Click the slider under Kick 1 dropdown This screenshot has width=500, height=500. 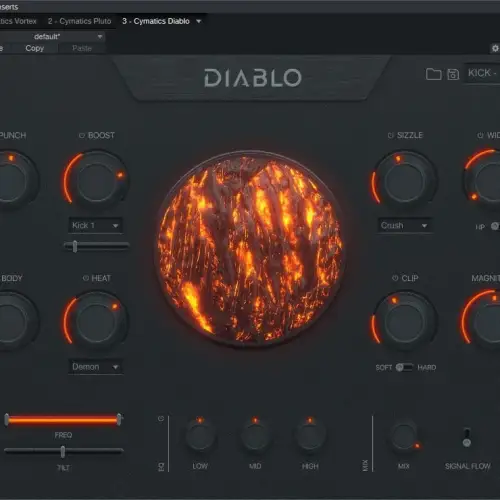click(x=96, y=246)
